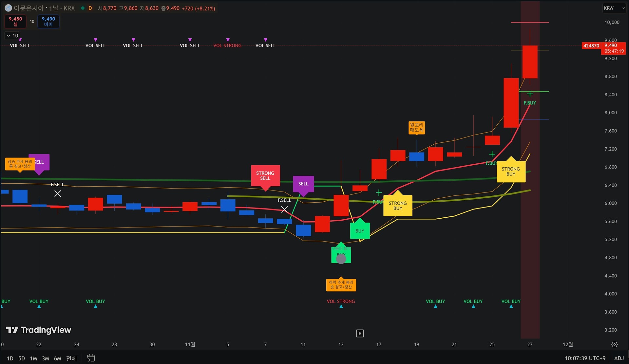Open timezone menu at 10:07:39 UTC+9

pyautogui.click(x=585, y=358)
